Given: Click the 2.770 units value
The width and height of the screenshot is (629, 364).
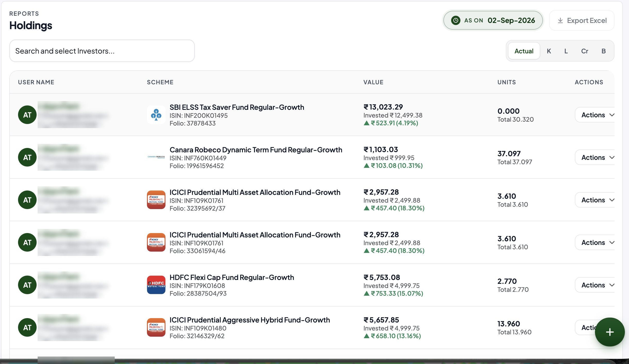Looking at the screenshot, I should coord(507,281).
